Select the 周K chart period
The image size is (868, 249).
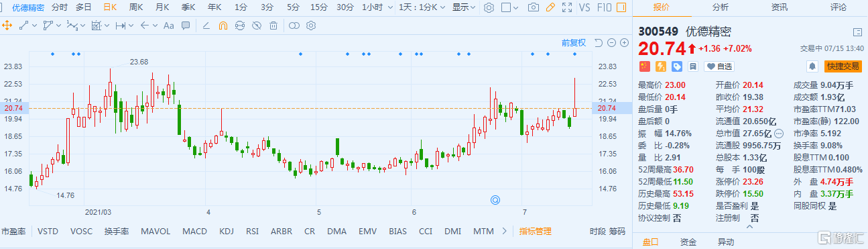tap(136, 7)
